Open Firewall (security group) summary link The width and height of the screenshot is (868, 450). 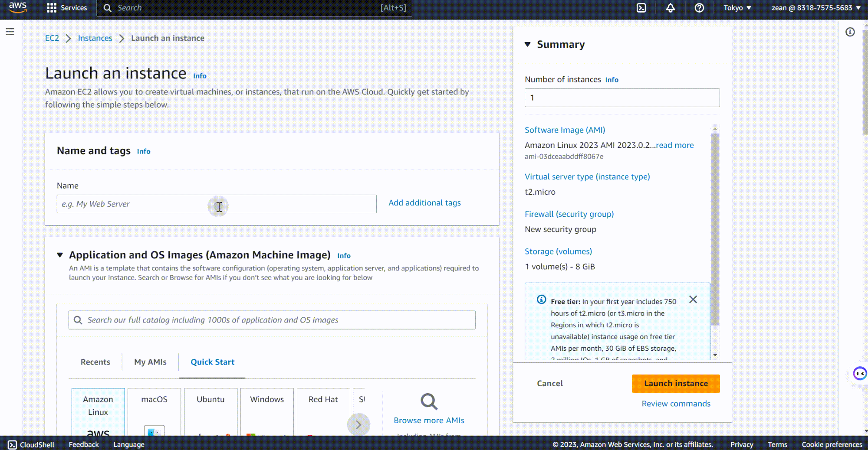point(569,214)
